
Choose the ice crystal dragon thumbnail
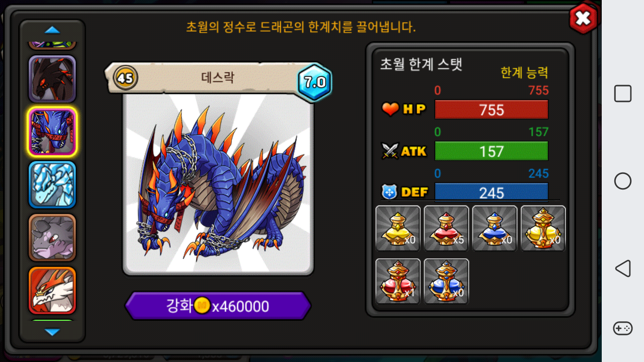tap(52, 185)
